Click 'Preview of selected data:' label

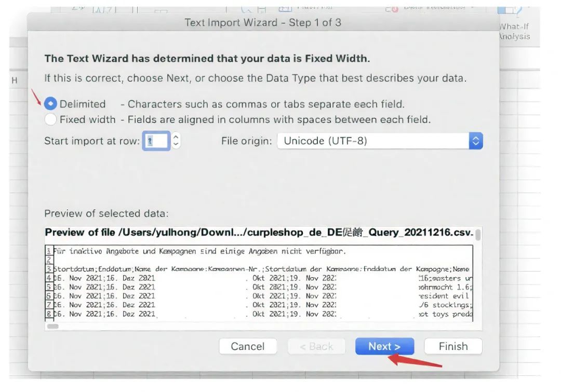click(106, 213)
